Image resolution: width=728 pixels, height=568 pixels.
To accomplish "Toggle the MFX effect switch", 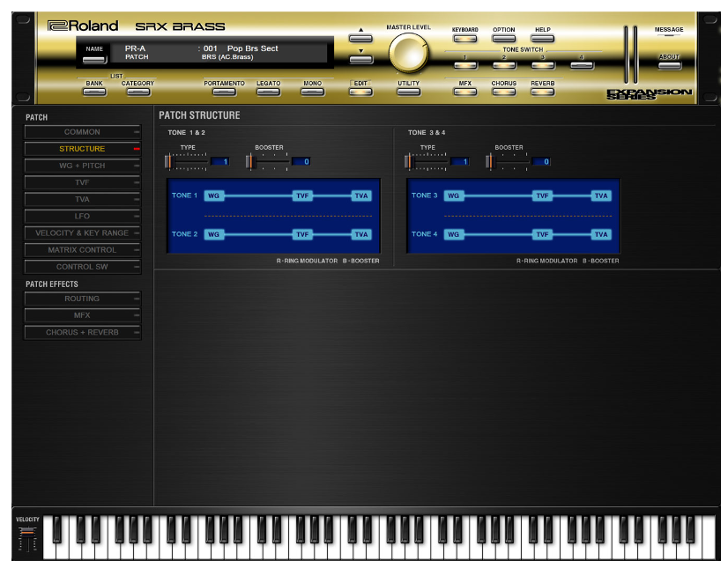I will point(464,92).
